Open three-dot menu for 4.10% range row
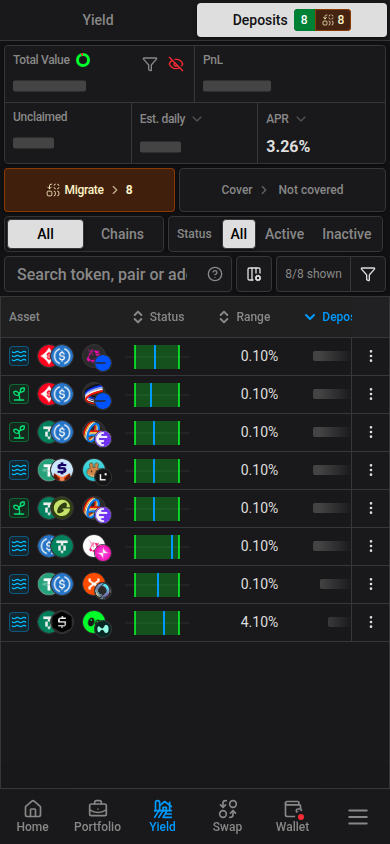The image size is (390, 844). click(371, 622)
